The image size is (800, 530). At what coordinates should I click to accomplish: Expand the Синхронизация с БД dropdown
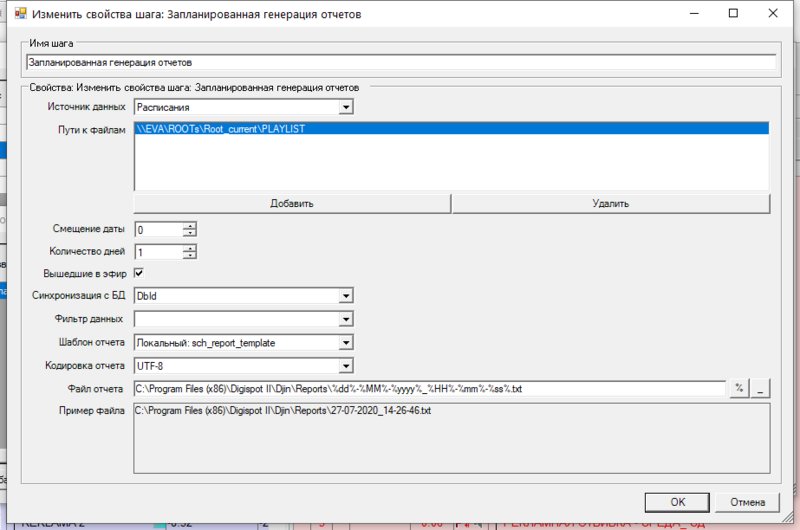(x=345, y=296)
